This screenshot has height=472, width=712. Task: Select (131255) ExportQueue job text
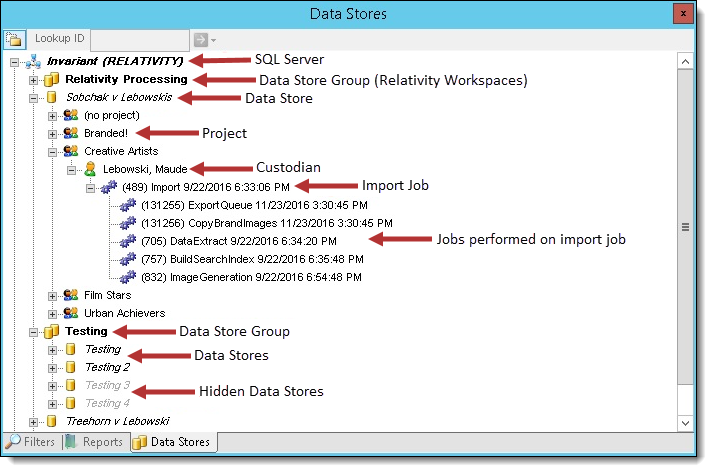(x=254, y=205)
